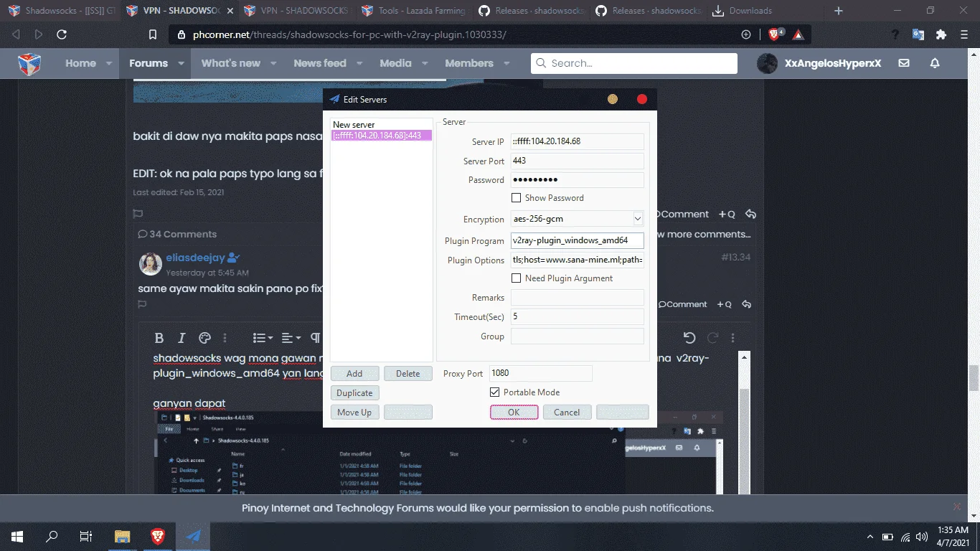Expand the Home menu arrow
The image size is (980, 551).
[x=109, y=63]
